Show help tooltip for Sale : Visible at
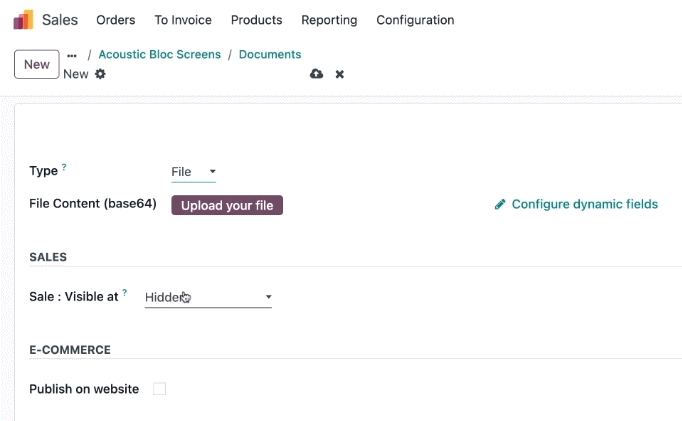The height and width of the screenshot is (421, 682). [124, 292]
